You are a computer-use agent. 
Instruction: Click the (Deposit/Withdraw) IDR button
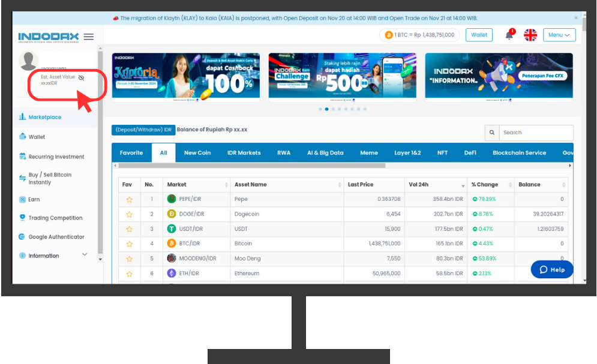point(143,130)
